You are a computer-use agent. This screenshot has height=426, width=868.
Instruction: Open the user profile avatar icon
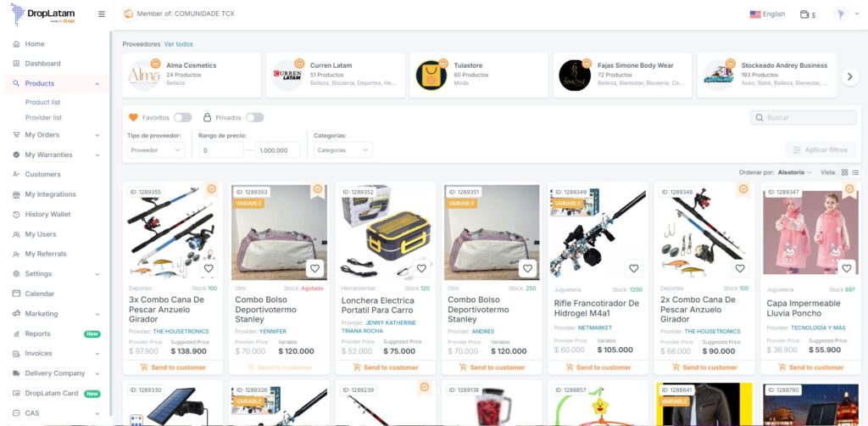(x=841, y=14)
